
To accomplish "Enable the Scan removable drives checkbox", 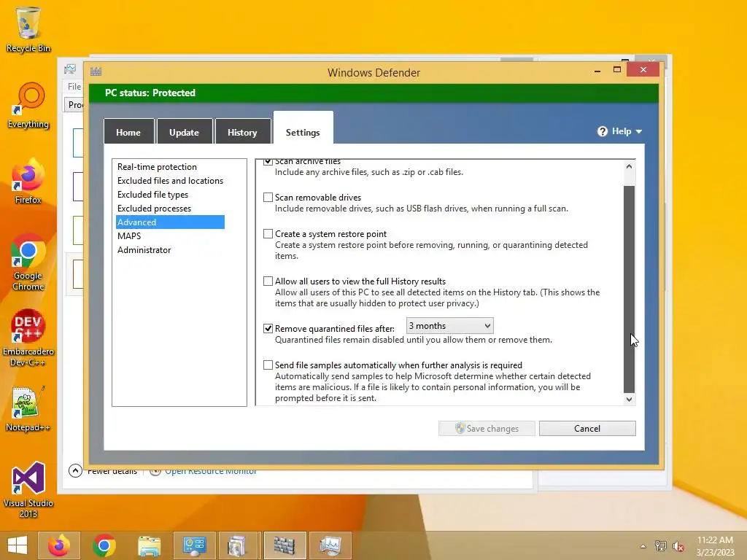I will pos(268,197).
